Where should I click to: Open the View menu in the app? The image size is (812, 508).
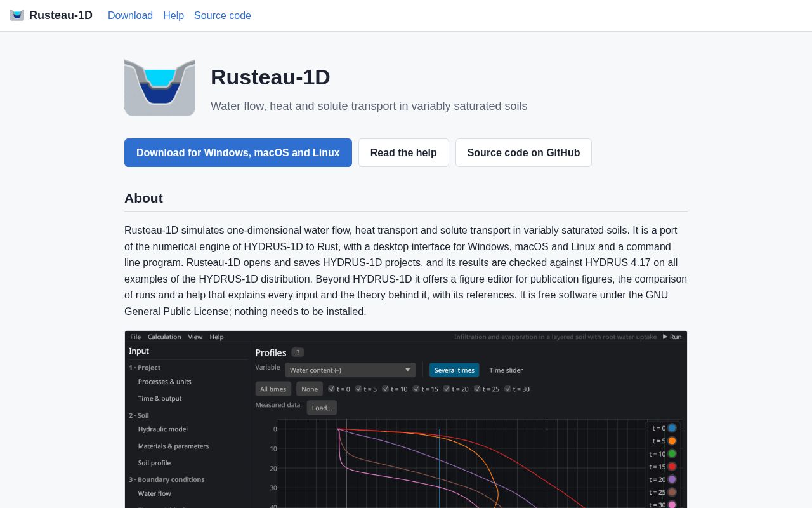pyautogui.click(x=195, y=337)
